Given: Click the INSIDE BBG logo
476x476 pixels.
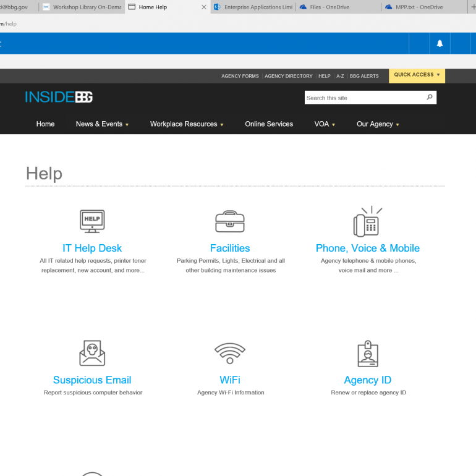Looking at the screenshot, I should pos(59,97).
